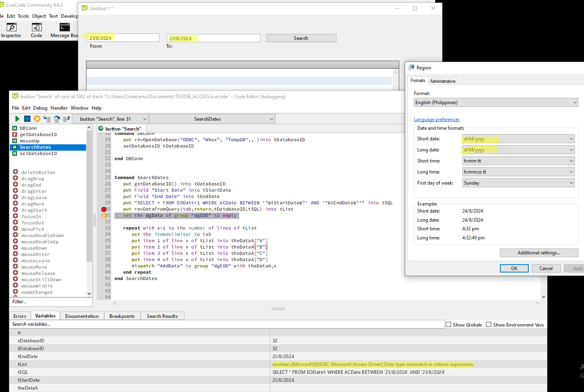The image size is (584, 392).
Task: Open the Language preferences link
Action: [x=436, y=119]
